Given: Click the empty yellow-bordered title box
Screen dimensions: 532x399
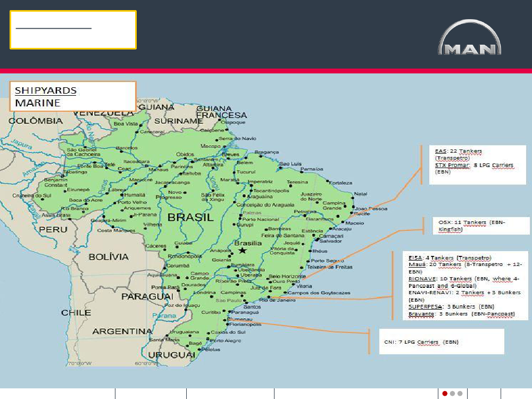Looking at the screenshot, I should (x=73, y=30).
